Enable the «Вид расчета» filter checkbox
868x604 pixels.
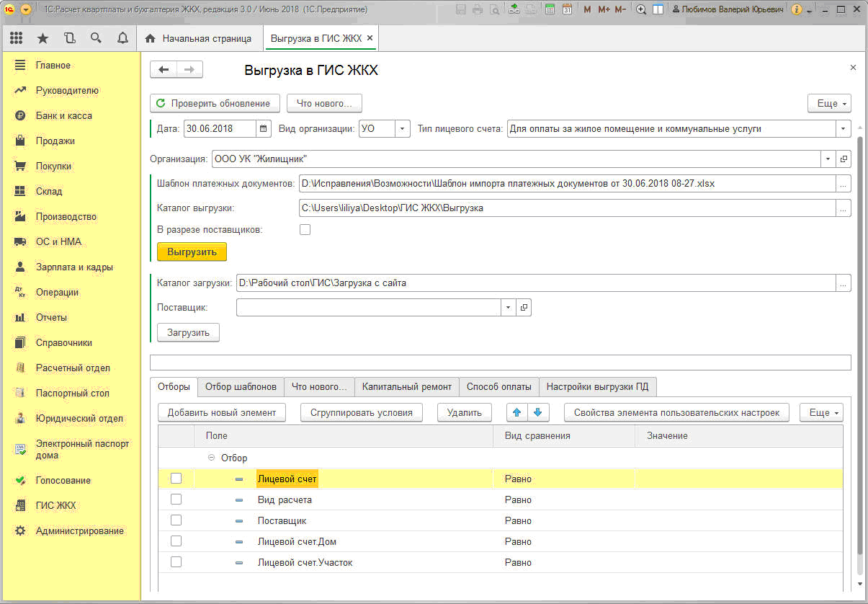(176, 499)
